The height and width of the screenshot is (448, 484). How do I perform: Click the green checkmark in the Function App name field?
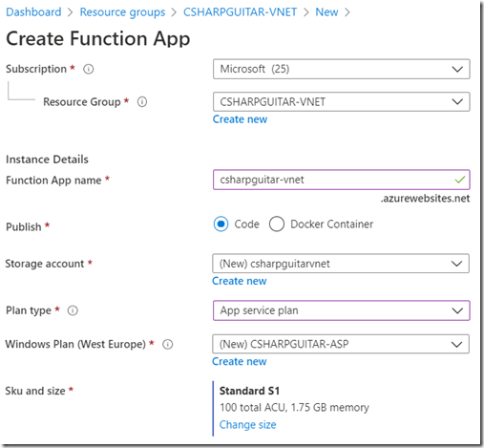point(460,180)
